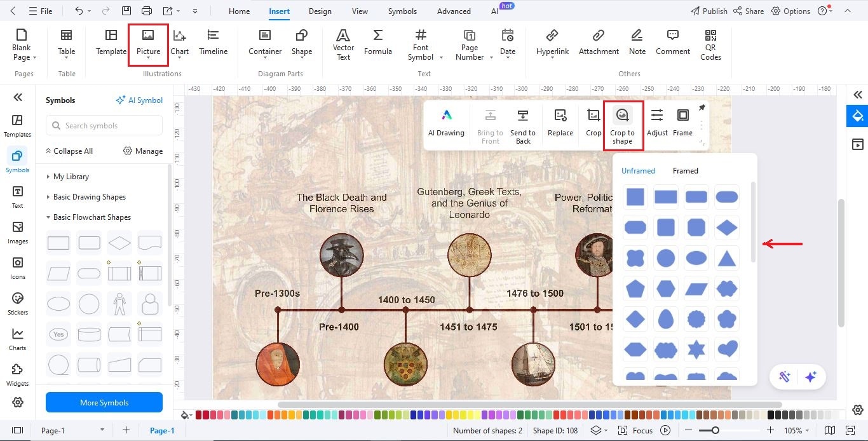868x441 pixels.
Task: Click Crop to shape icon
Action: click(x=623, y=115)
